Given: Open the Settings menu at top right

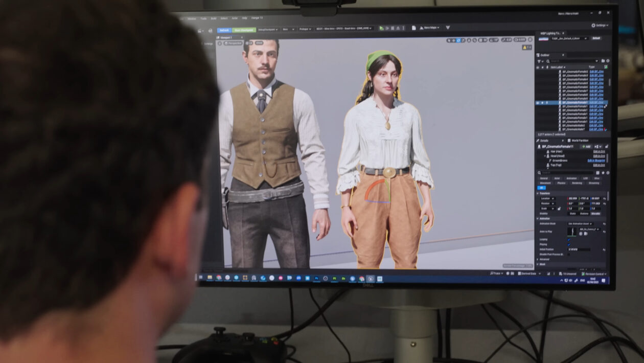Looking at the screenshot, I should pyautogui.click(x=600, y=26).
